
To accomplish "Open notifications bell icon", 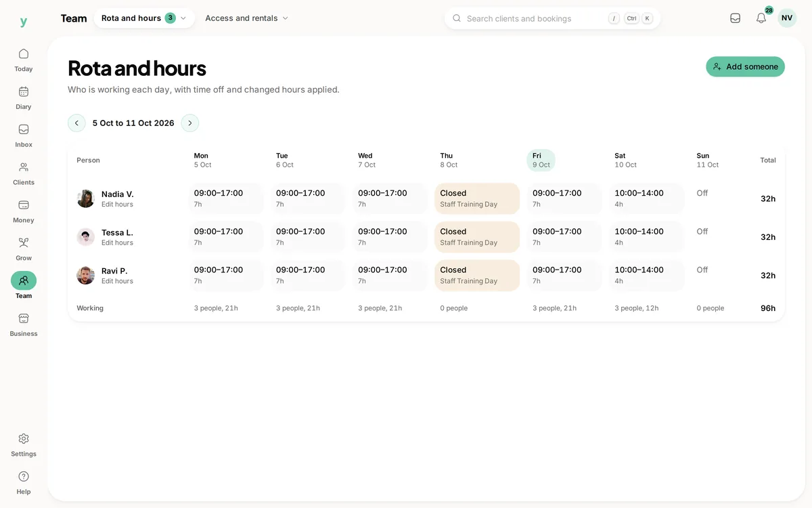I will pos(761,18).
